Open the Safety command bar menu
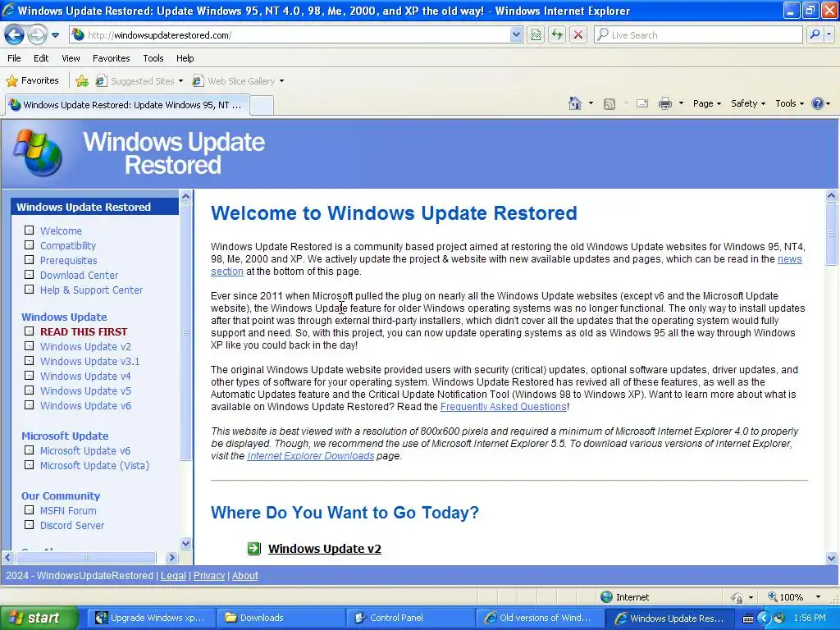 pos(748,103)
